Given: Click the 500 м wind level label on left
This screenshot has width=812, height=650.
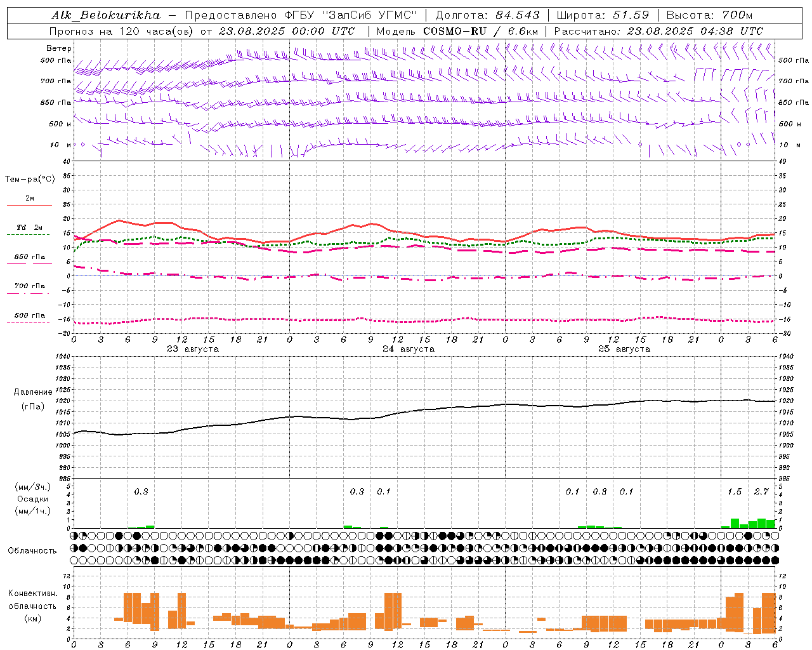Looking at the screenshot, I should pos(60,124).
